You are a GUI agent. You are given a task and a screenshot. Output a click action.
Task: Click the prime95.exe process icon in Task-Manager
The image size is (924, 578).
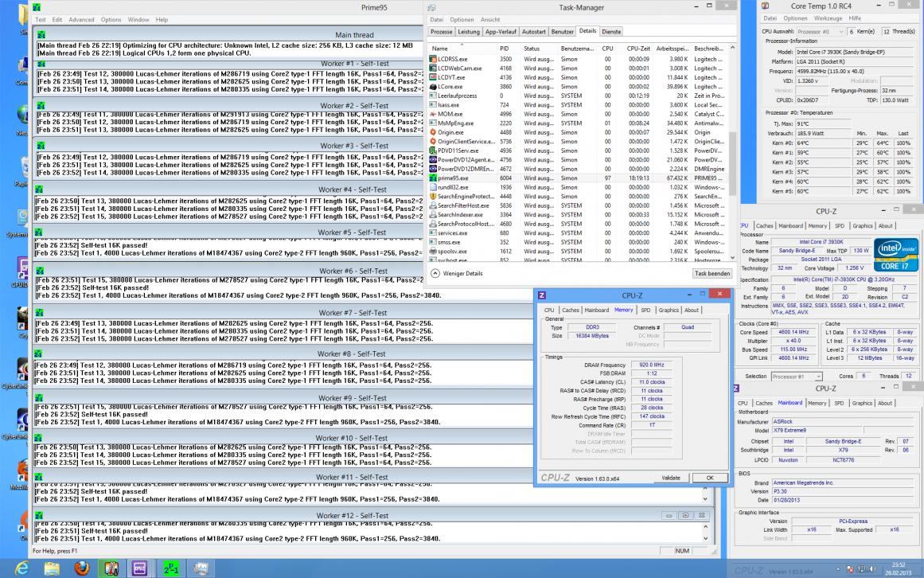point(432,178)
